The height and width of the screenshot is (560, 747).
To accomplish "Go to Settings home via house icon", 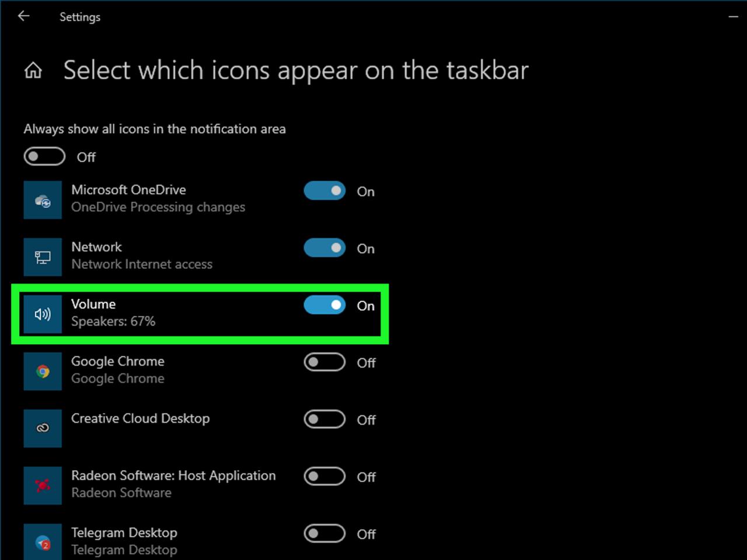I will pyautogui.click(x=33, y=71).
